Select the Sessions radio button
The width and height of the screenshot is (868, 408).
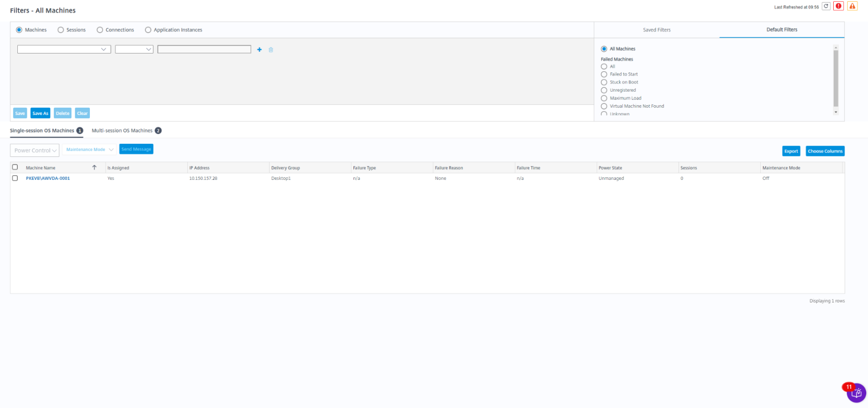point(61,30)
